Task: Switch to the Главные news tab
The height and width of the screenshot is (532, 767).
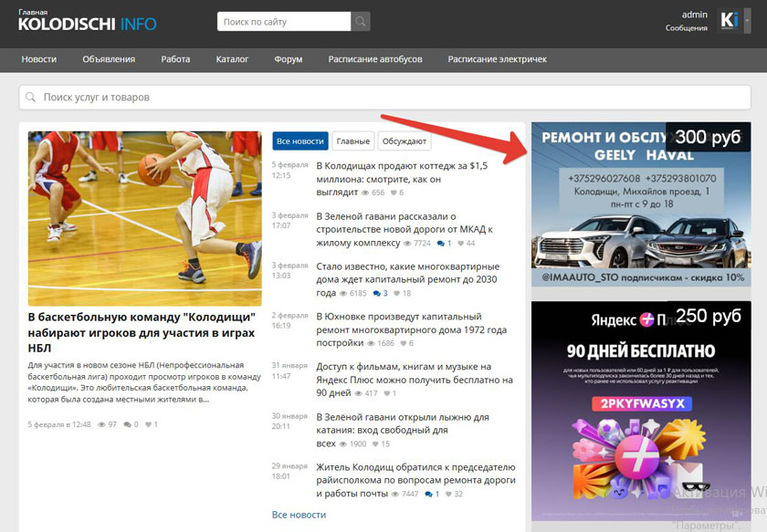Action: point(352,141)
